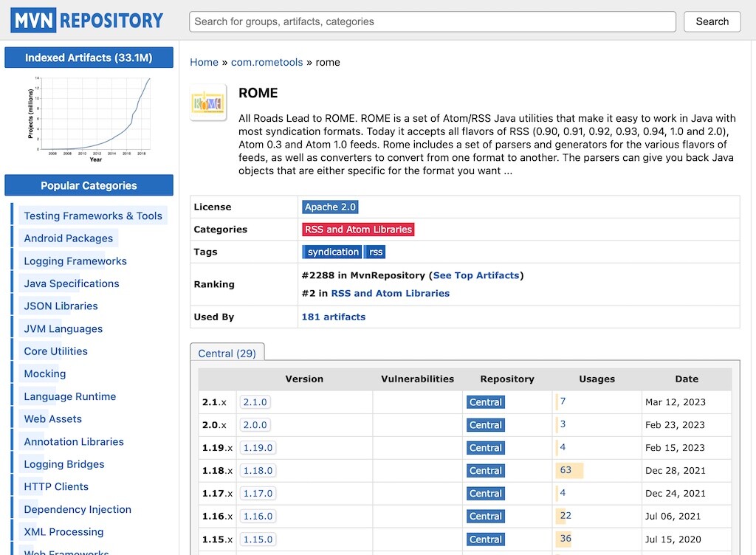
Task: Open JSON Libraries category
Action: tap(61, 306)
